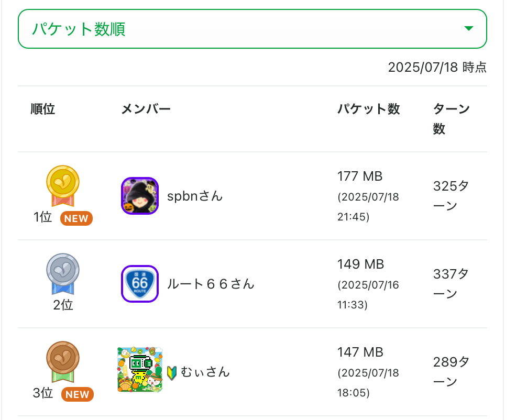Open the ルート66さん member name
516x420 pixels.
coord(211,284)
